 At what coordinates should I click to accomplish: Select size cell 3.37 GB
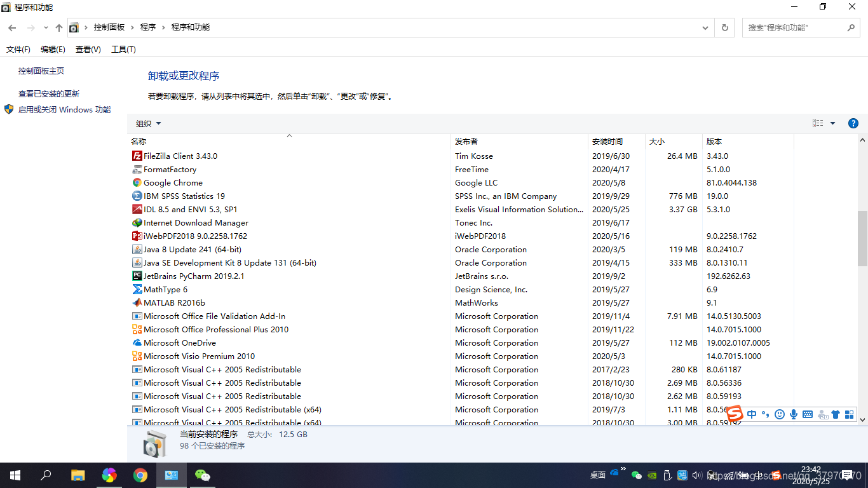(683, 209)
